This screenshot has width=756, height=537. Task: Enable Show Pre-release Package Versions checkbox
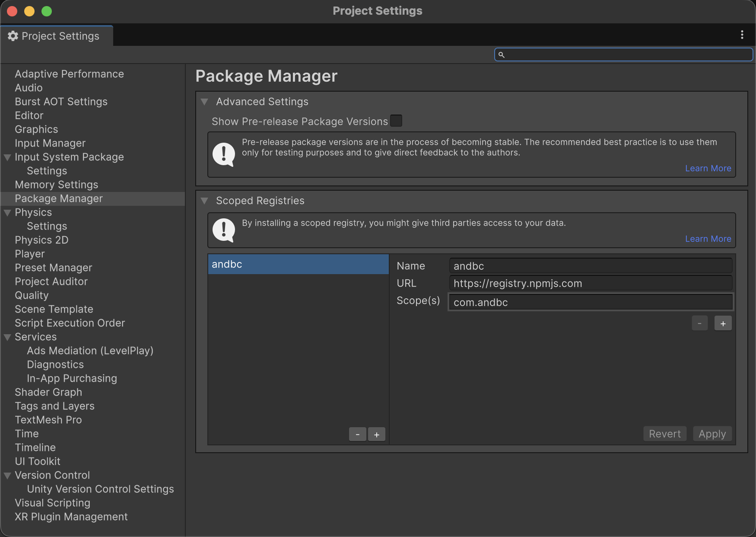click(396, 121)
